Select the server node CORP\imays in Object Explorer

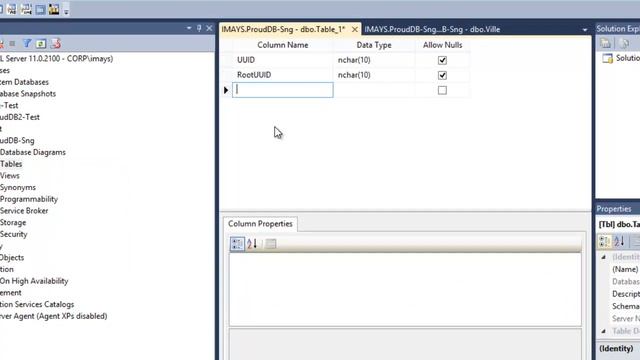(x=57, y=58)
